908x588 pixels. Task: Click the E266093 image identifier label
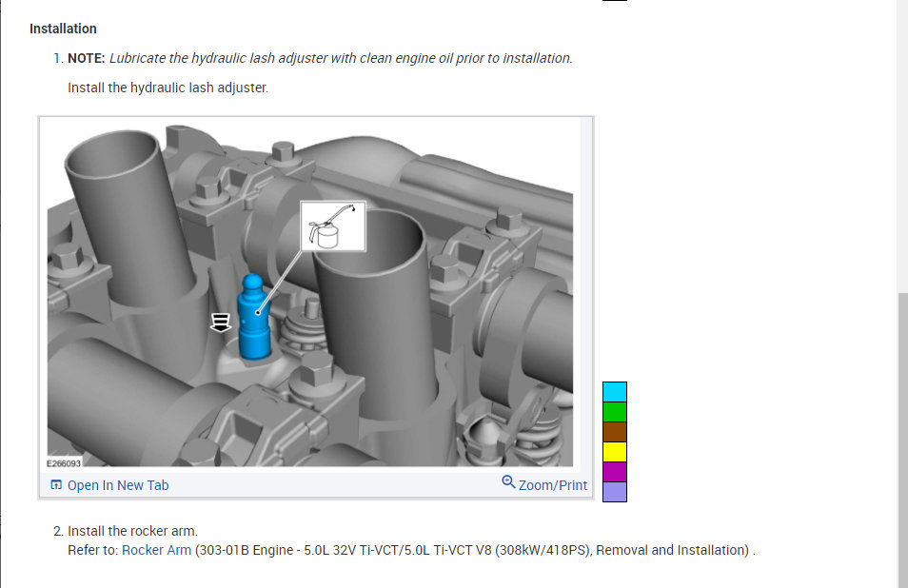64,463
